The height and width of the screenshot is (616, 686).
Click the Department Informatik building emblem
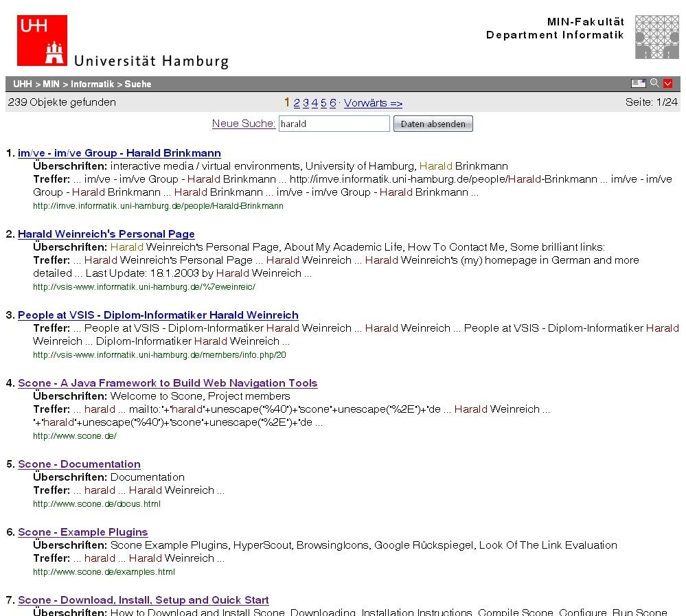tap(657, 37)
